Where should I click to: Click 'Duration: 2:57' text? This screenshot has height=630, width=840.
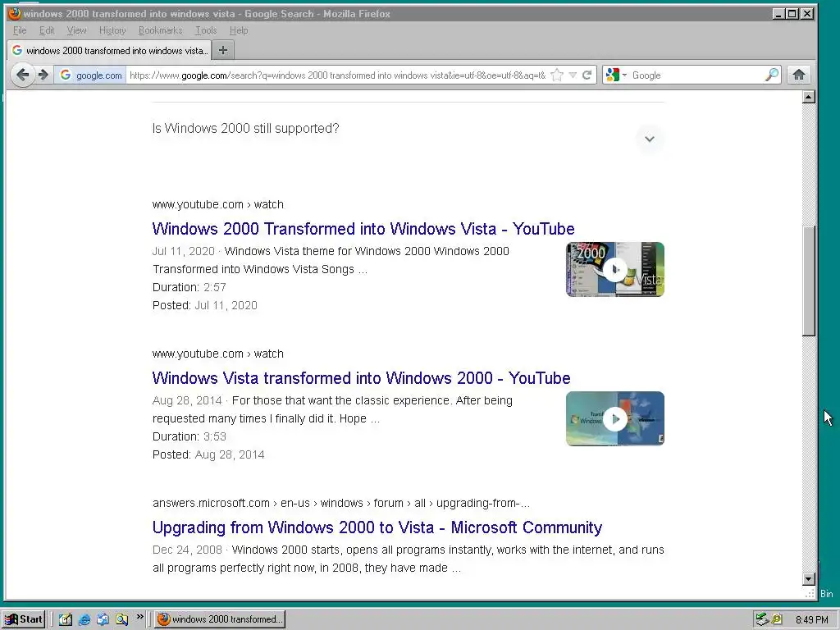pos(189,287)
